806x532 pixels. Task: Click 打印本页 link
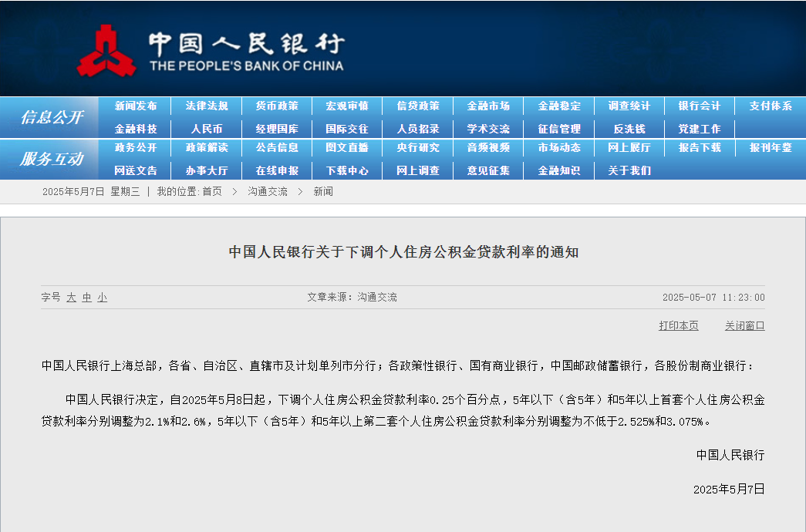679,326
